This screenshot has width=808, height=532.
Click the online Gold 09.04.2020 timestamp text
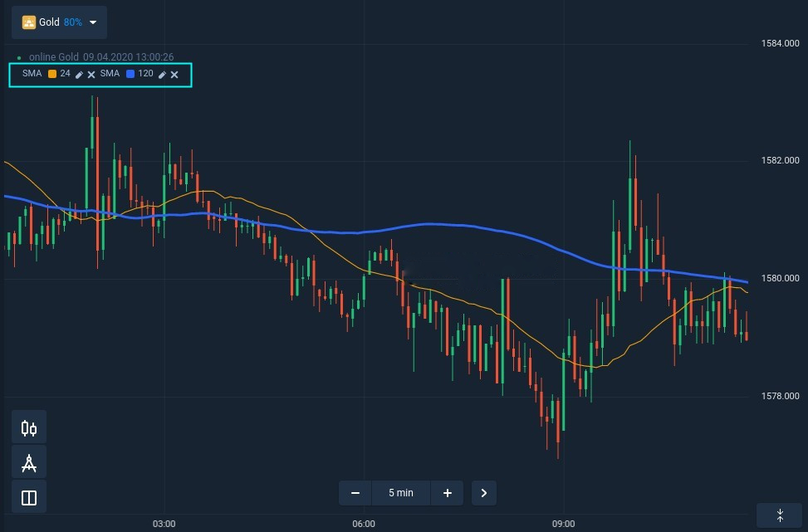pos(101,57)
